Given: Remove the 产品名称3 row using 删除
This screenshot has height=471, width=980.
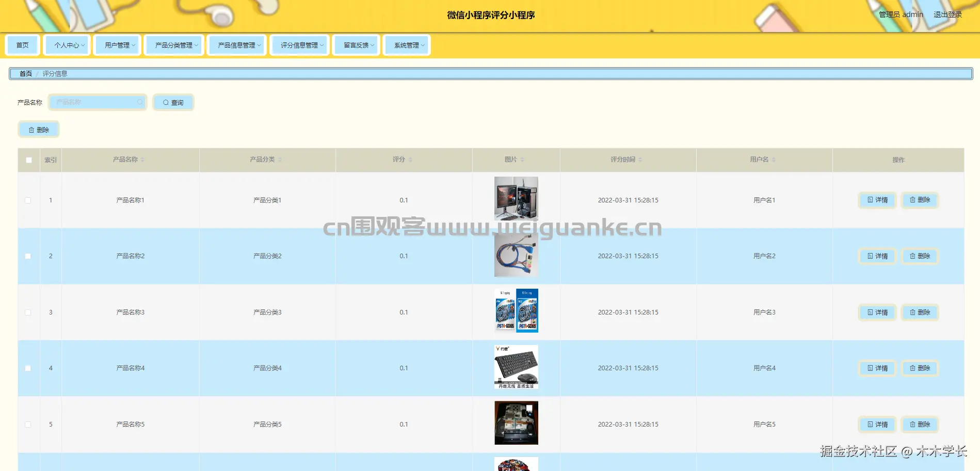Looking at the screenshot, I should (920, 312).
